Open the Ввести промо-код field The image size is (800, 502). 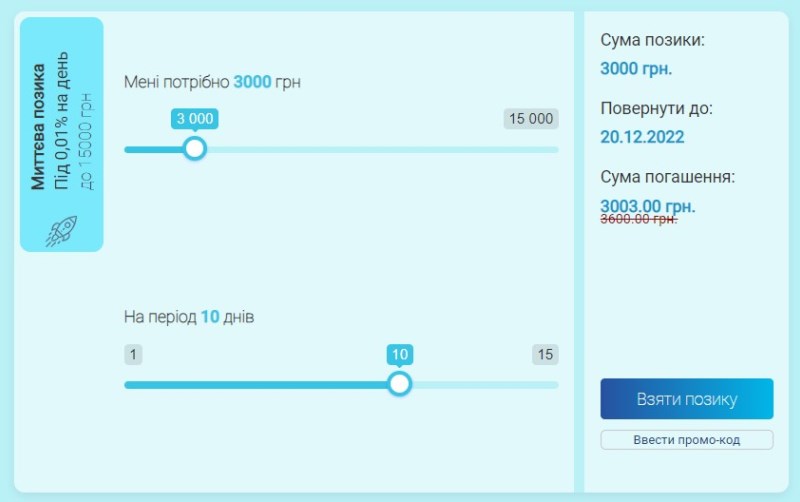tap(686, 440)
